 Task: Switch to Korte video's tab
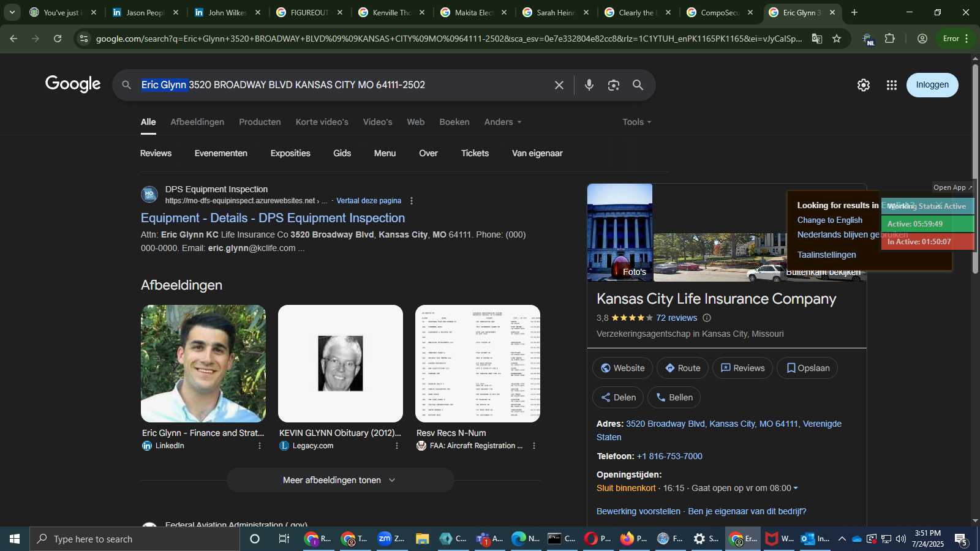(322, 122)
